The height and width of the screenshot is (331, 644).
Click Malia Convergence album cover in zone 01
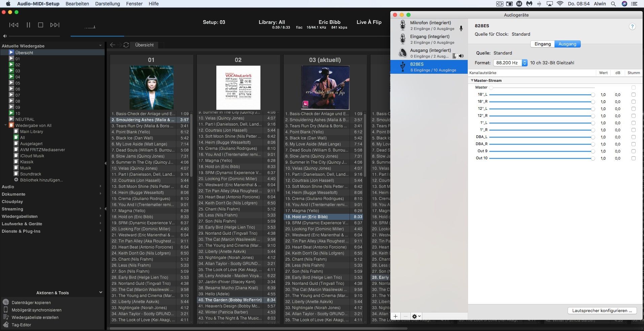pyautogui.click(x=151, y=88)
